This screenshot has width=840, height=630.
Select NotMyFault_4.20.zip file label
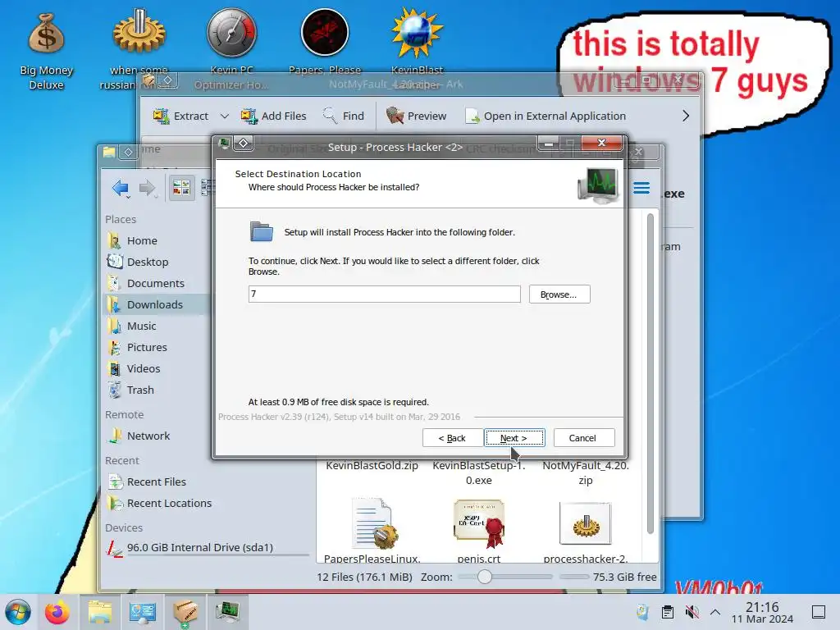tap(585, 472)
